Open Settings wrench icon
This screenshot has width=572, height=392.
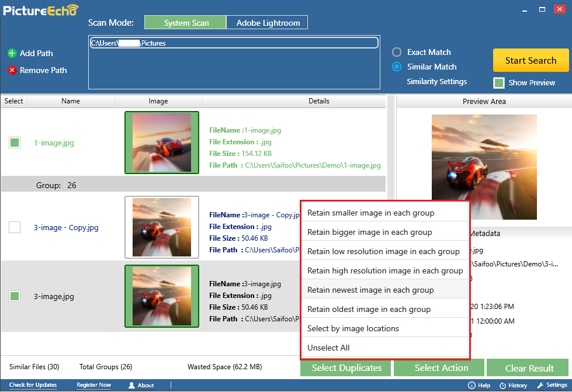tap(540, 386)
